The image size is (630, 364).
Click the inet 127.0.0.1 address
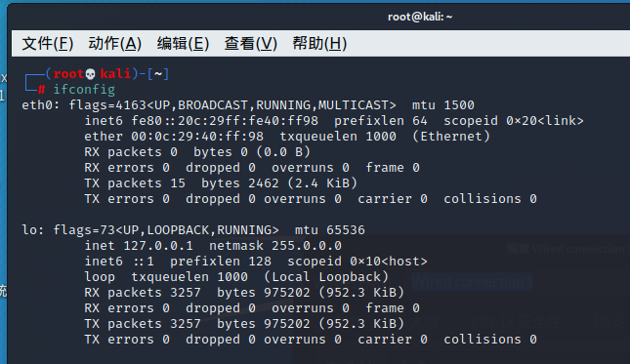(139, 246)
